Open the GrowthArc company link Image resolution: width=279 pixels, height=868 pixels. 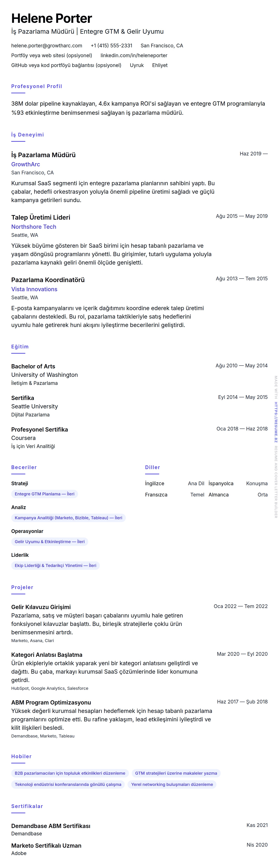point(26,164)
